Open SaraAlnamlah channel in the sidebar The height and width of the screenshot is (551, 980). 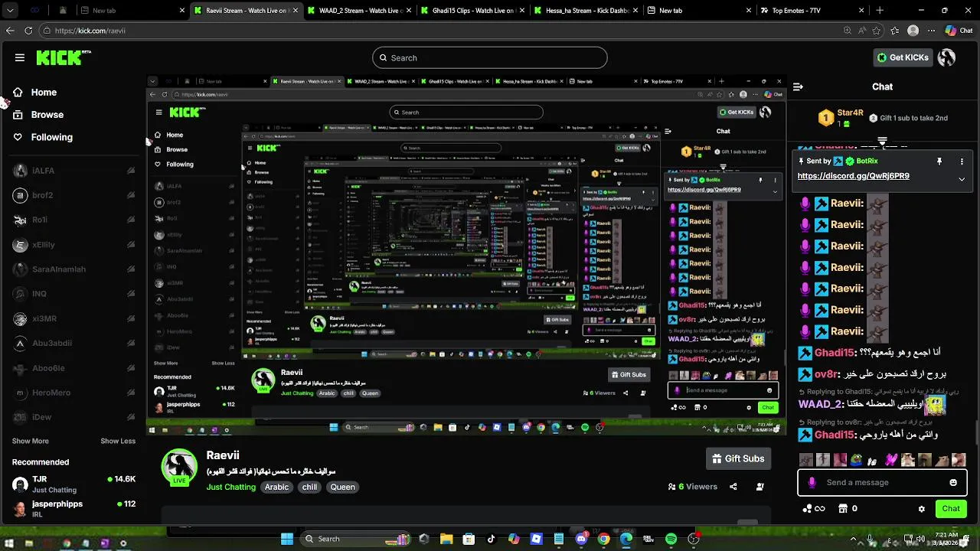pos(73,269)
